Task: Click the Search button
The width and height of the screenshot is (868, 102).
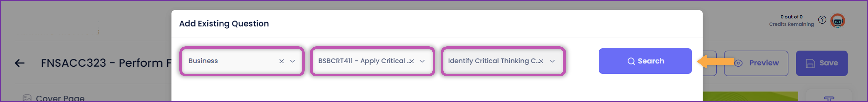Action: click(645, 61)
